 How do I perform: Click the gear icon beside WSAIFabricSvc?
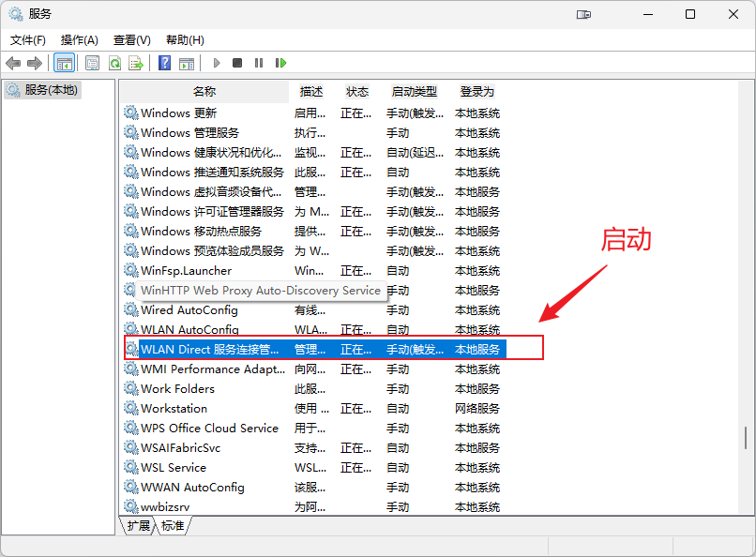pos(130,447)
